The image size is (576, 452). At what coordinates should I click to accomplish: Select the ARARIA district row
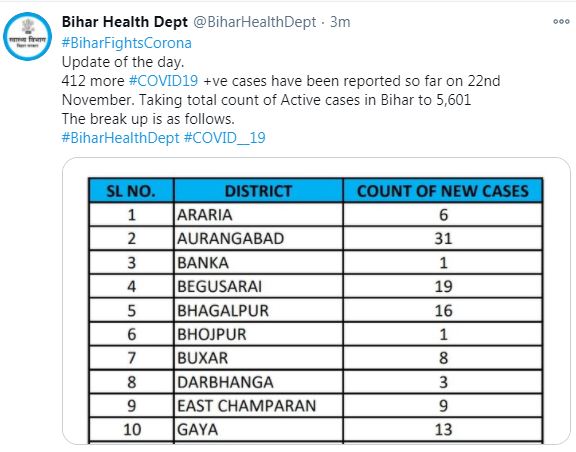click(316, 215)
